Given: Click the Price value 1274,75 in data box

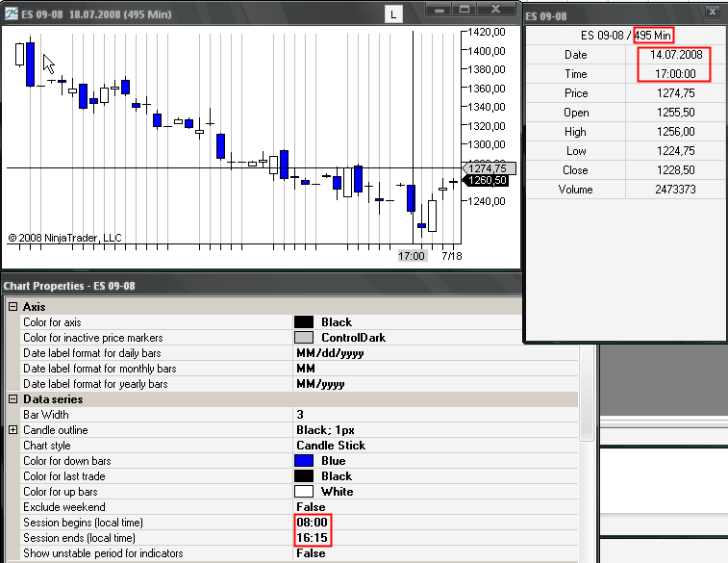Looking at the screenshot, I should (675, 93).
